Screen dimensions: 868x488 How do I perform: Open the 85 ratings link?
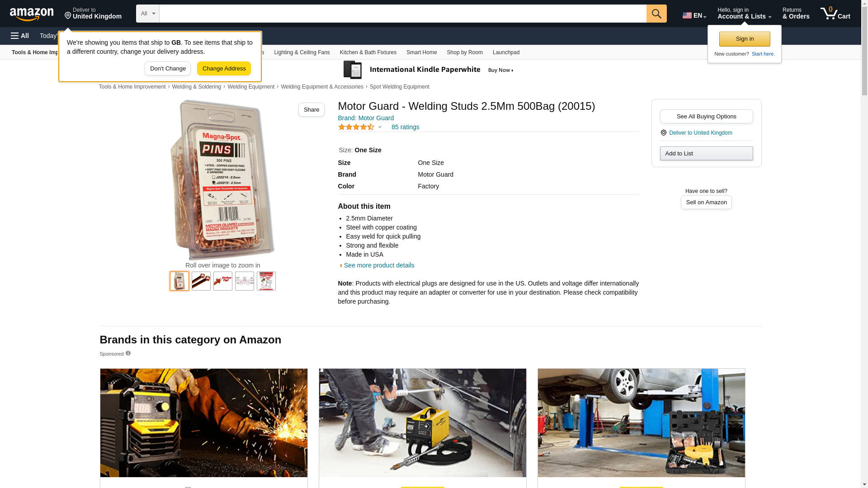point(405,127)
